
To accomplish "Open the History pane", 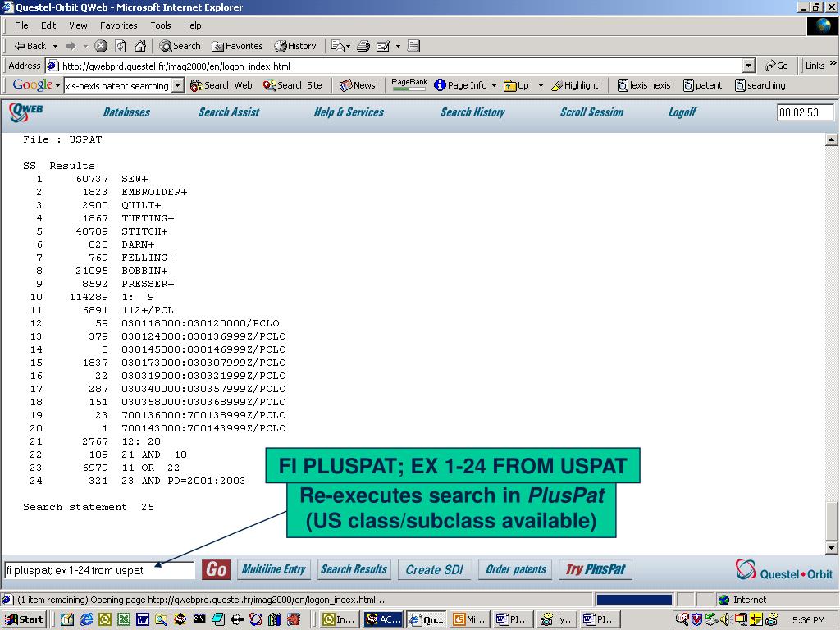I will coord(295,46).
